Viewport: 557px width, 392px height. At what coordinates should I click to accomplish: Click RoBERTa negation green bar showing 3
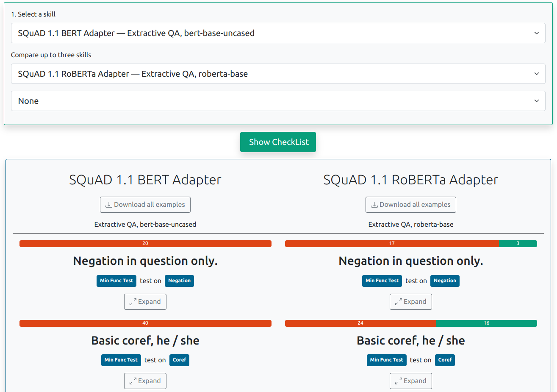pyautogui.click(x=518, y=244)
